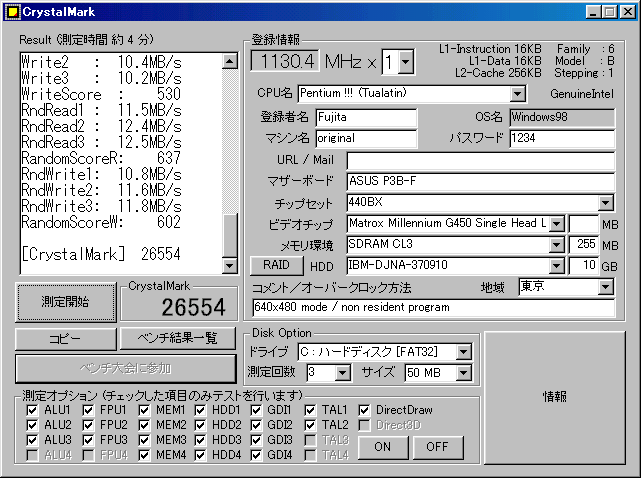Start benchmark with 測定開始 button

click(66, 302)
